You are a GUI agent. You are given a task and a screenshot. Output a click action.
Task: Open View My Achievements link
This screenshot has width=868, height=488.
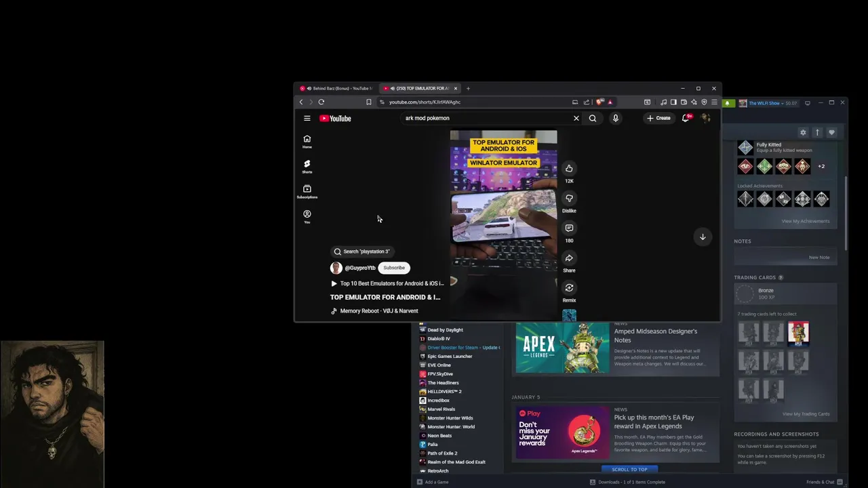(x=806, y=221)
